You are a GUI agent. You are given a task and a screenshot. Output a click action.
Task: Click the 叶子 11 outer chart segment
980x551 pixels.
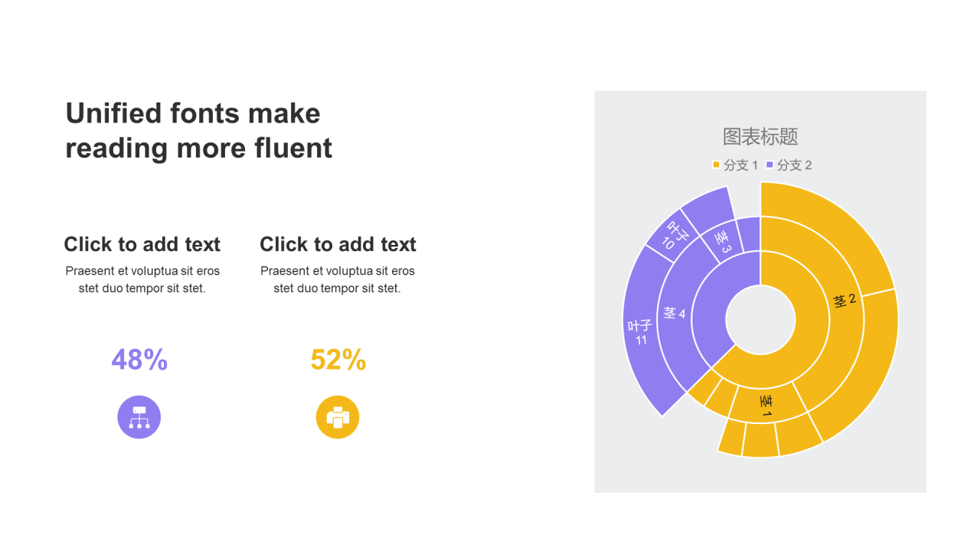[640, 332]
